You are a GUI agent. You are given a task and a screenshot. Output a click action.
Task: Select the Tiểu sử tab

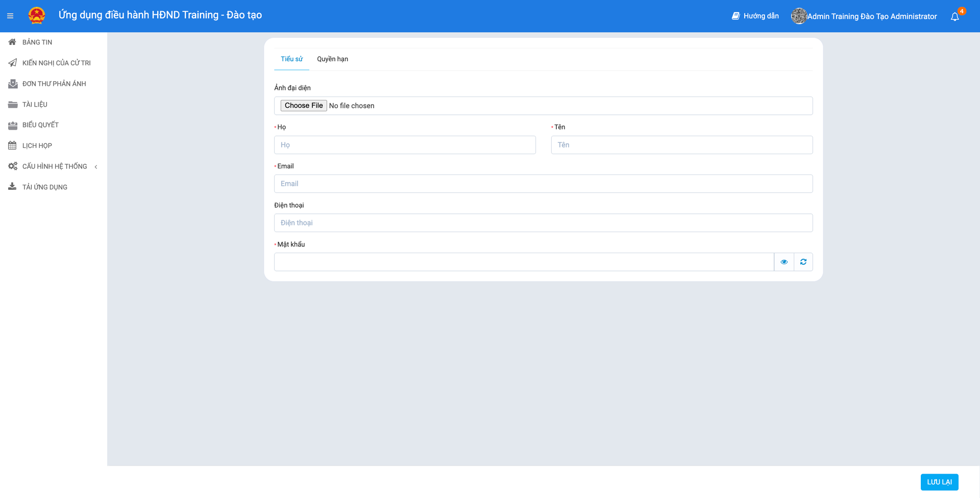coord(291,59)
